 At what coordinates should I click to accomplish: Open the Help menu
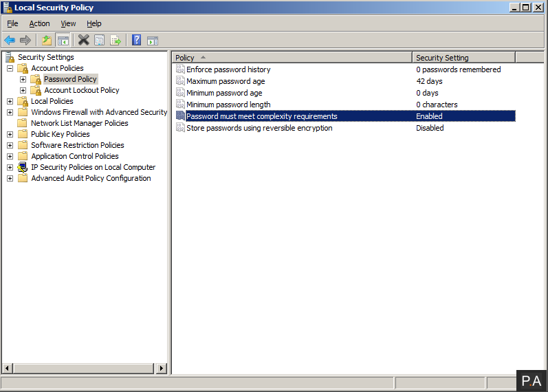pos(94,23)
